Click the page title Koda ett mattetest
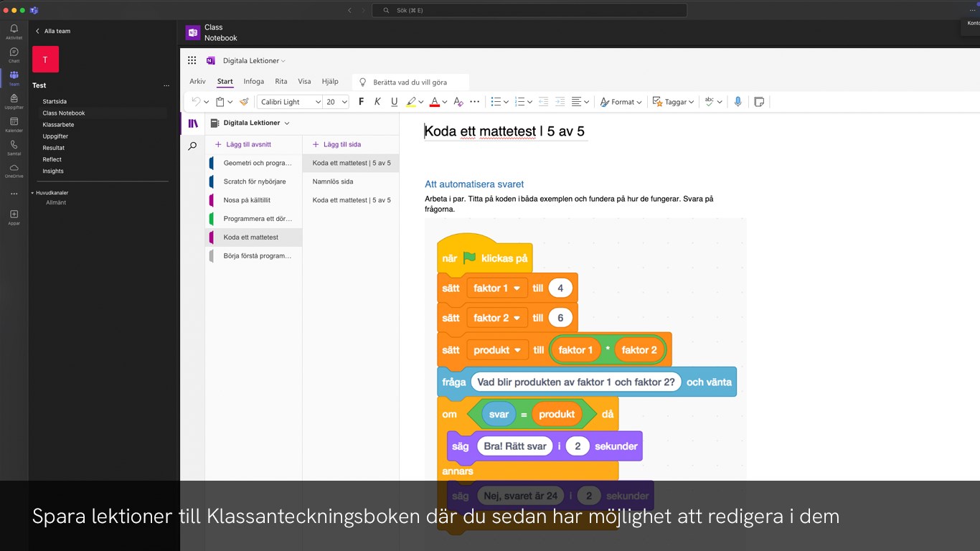Screen dimensions: 980x551 click(x=504, y=131)
